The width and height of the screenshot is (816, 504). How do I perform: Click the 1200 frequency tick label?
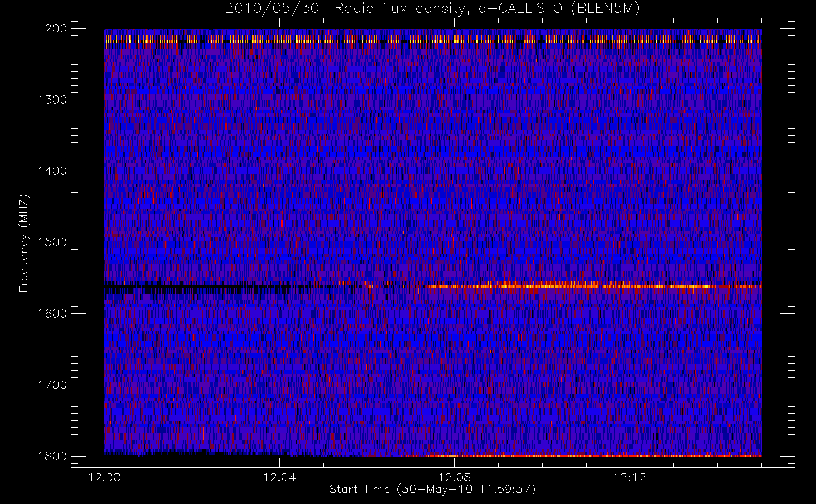pyautogui.click(x=52, y=28)
